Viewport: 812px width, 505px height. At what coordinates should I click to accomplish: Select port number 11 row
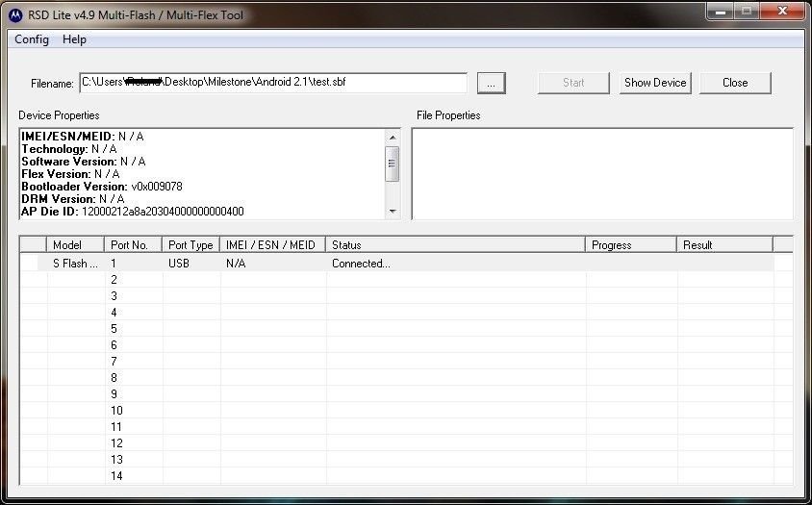click(x=406, y=427)
